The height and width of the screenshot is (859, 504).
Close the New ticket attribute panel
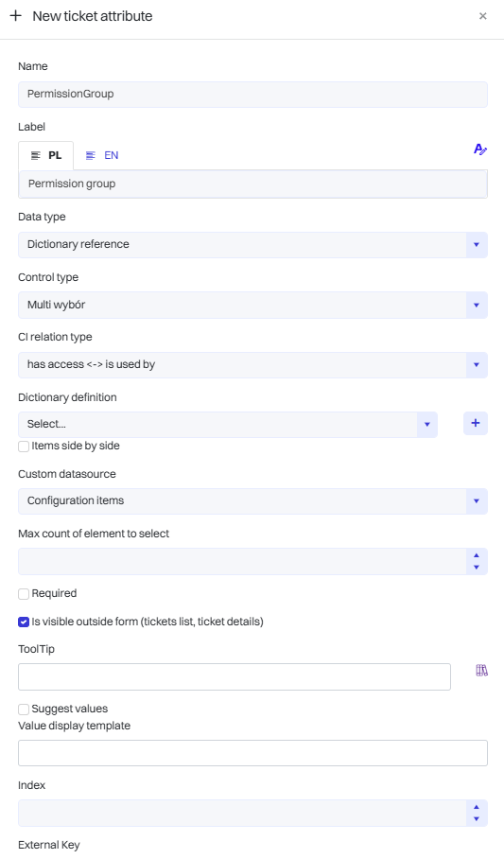click(x=482, y=16)
